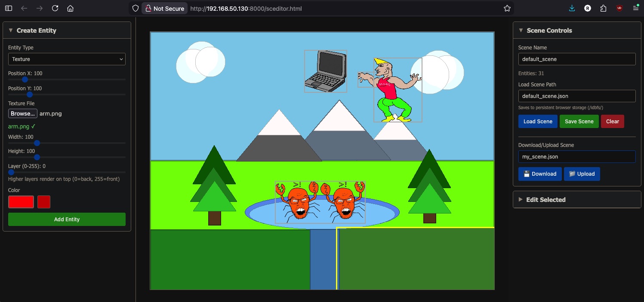Image resolution: width=644 pixels, height=302 pixels.
Task: Adjust the Height slider
Action: 67,157
